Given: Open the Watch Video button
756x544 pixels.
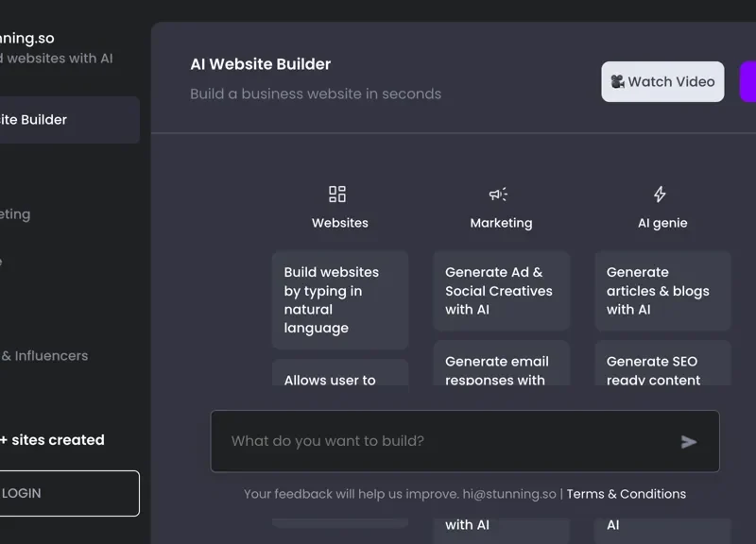Looking at the screenshot, I should (x=662, y=82).
